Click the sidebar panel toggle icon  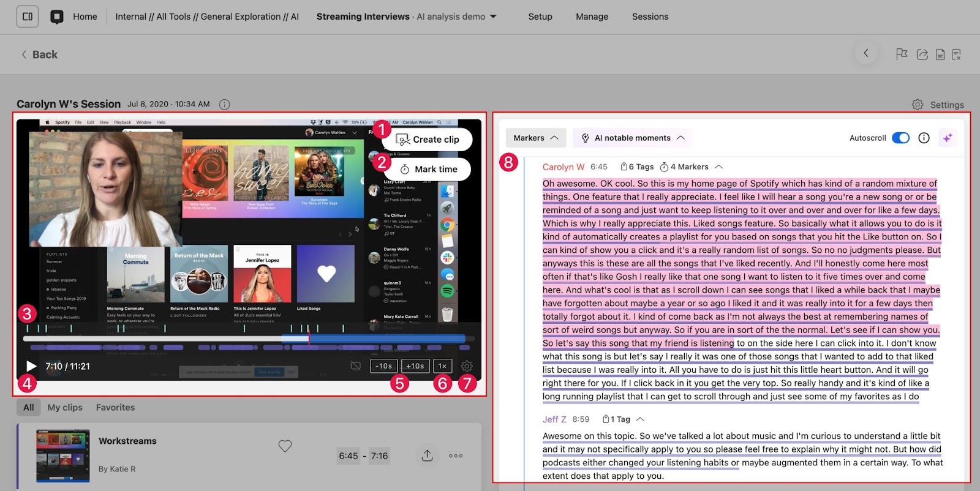click(28, 17)
